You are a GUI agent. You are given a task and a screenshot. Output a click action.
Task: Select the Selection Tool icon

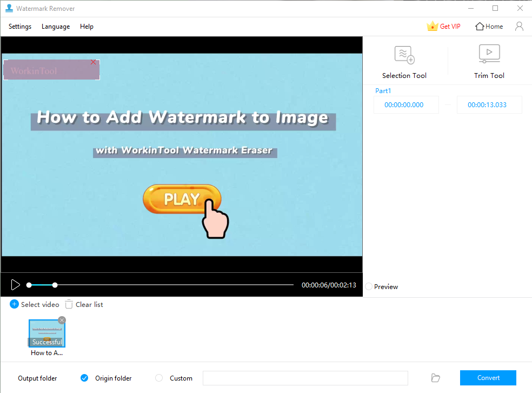pos(404,55)
